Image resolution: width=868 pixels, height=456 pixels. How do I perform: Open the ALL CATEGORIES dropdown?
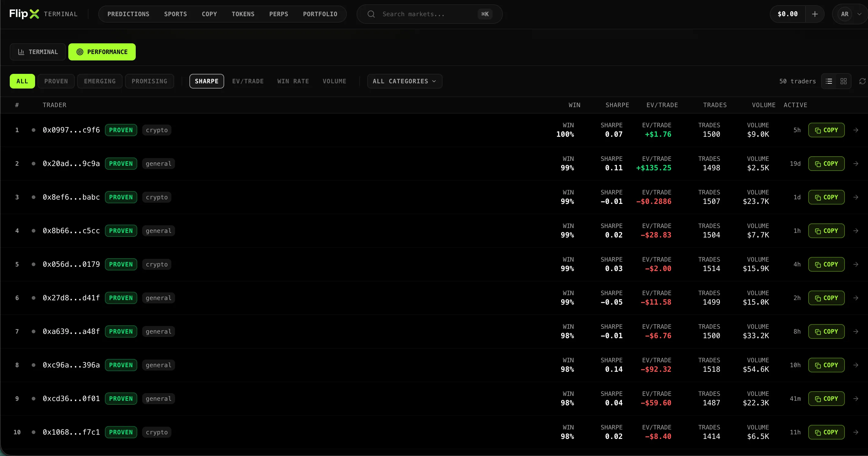tap(404, 81)
